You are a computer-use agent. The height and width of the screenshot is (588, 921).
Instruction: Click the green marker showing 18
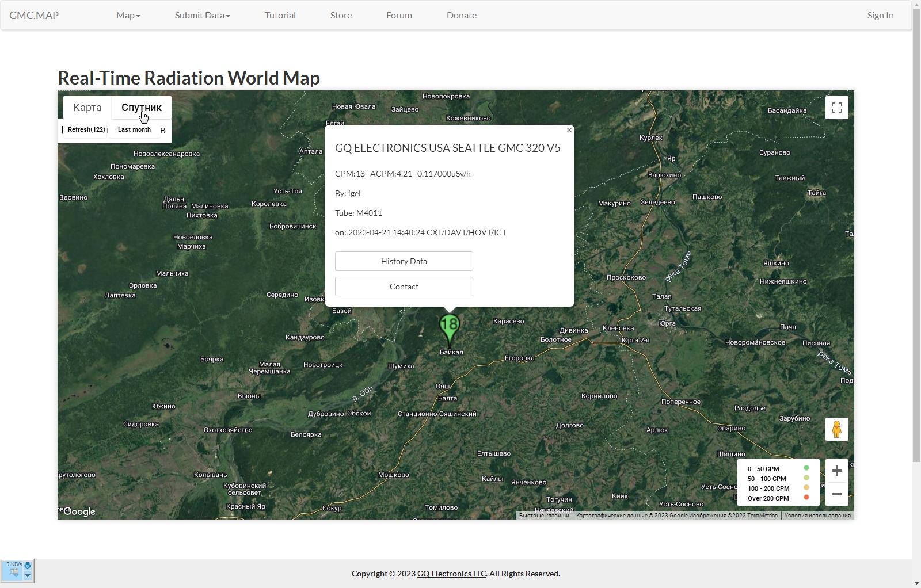coord(450,329)
